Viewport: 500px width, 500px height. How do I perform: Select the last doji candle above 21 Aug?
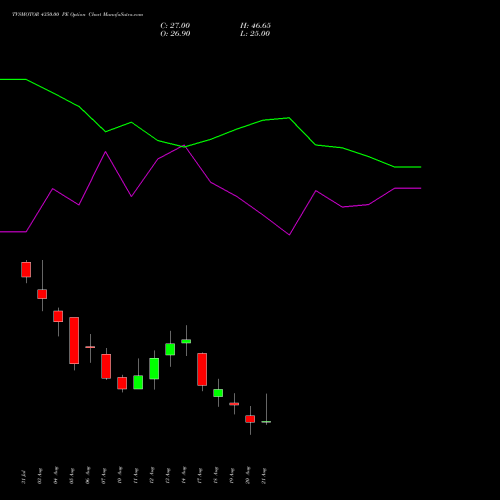click(x=266, y=422)
